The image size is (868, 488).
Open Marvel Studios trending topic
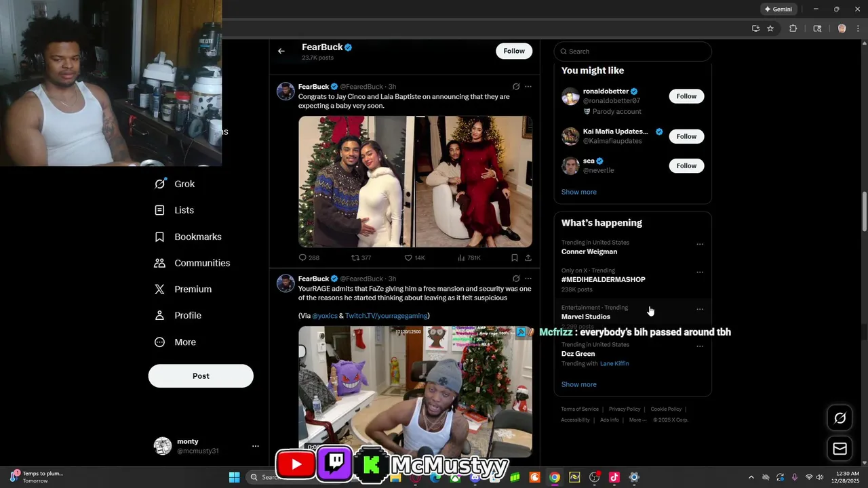tap(585, 317)
